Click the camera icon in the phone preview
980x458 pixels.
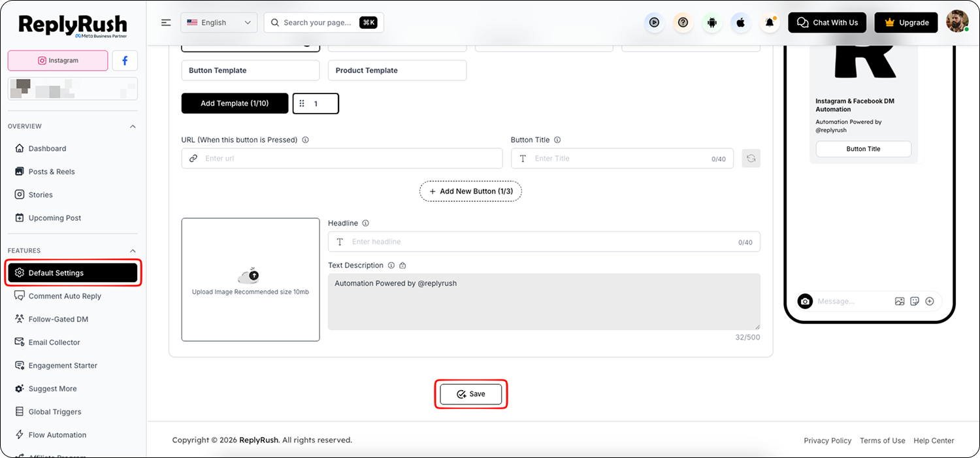[x=806, y=301]
